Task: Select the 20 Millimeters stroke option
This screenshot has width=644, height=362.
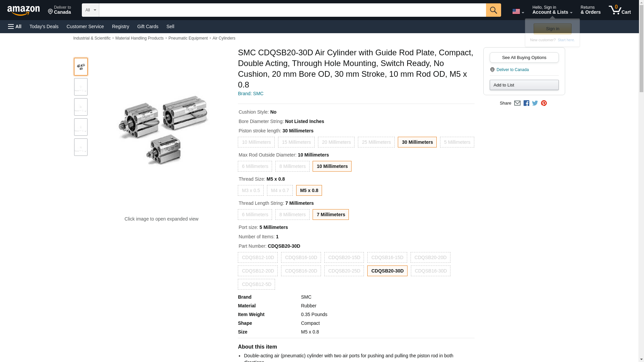Action: [336, 142]
